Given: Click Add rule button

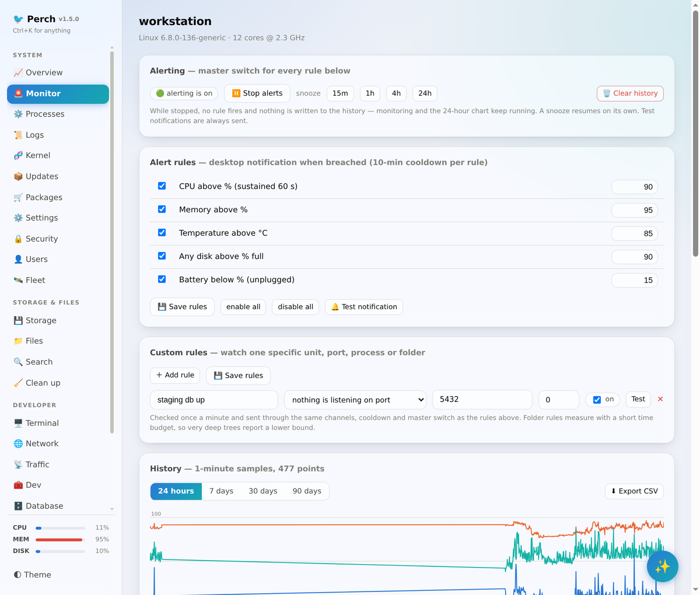Looking at the screenshot, I should click(x=175, y=375).
